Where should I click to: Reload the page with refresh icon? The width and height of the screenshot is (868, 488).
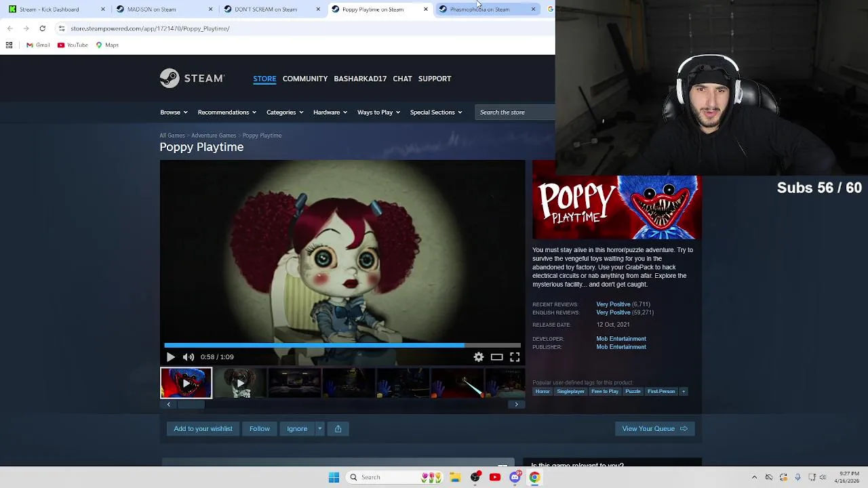click(43, 28)
